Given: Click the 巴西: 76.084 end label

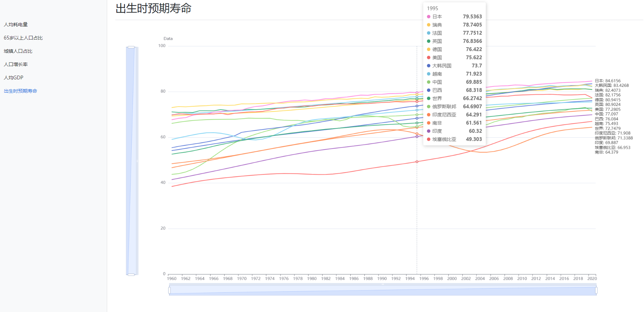Looking at the screenshot, I should (x=607, y=119).
